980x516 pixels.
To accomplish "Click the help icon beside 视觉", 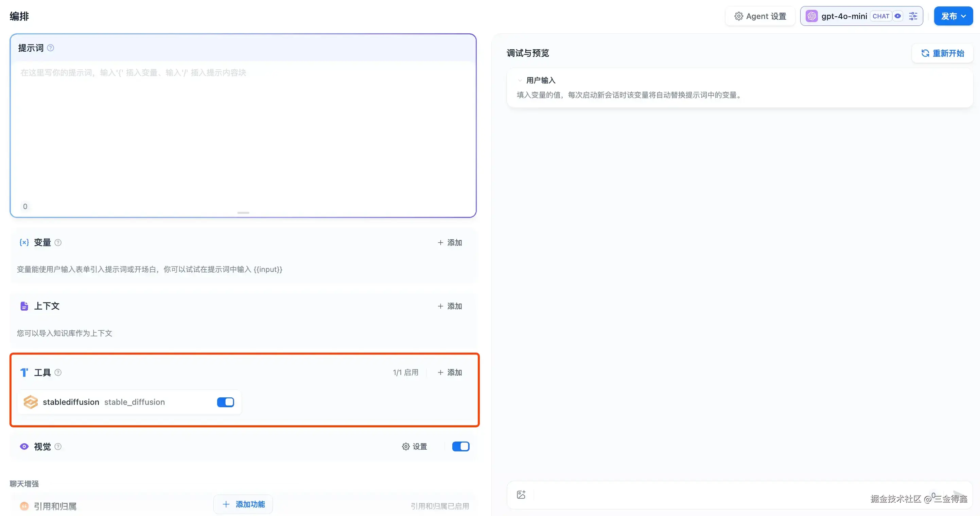I will pos(58,447).
